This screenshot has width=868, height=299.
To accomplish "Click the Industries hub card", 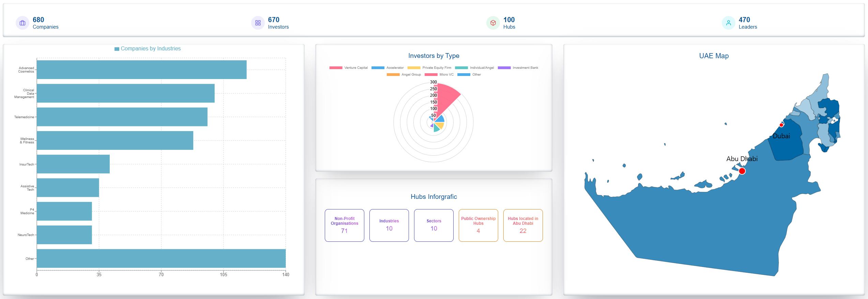I will (x=389, y=225).
